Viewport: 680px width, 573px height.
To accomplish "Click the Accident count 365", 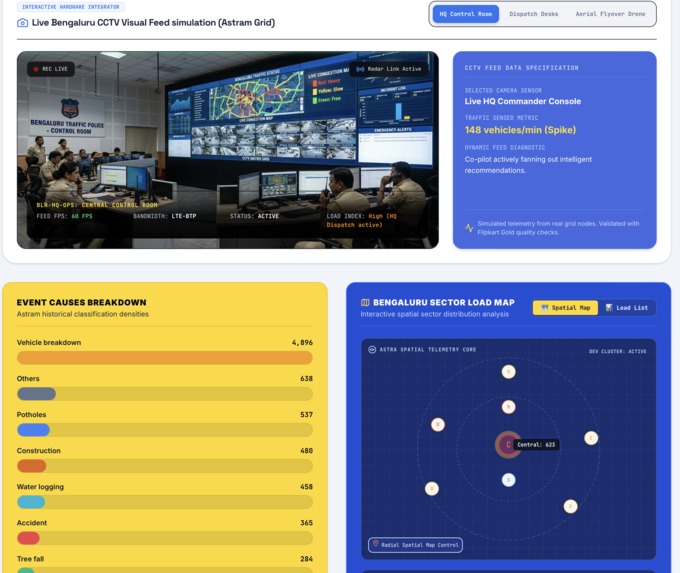I will coord(306,522).
